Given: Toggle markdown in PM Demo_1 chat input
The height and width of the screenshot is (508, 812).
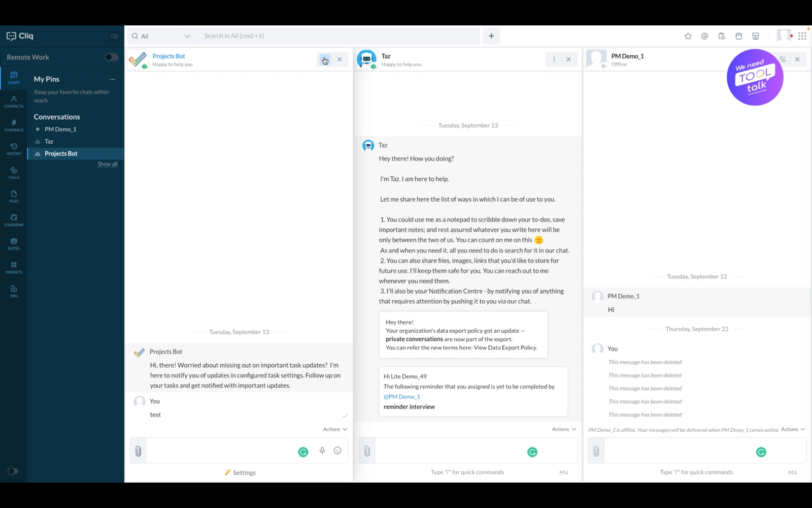Looking at the screenshot, I should tap(792, 472).
